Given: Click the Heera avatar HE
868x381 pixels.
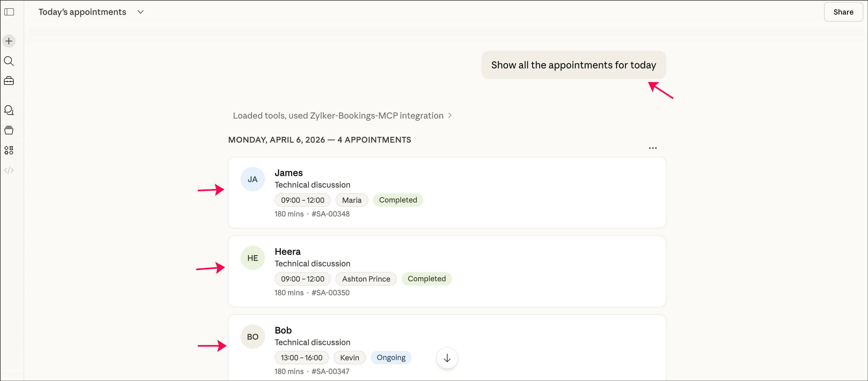Looking at the screenshot, I should [x=253, y=258].
